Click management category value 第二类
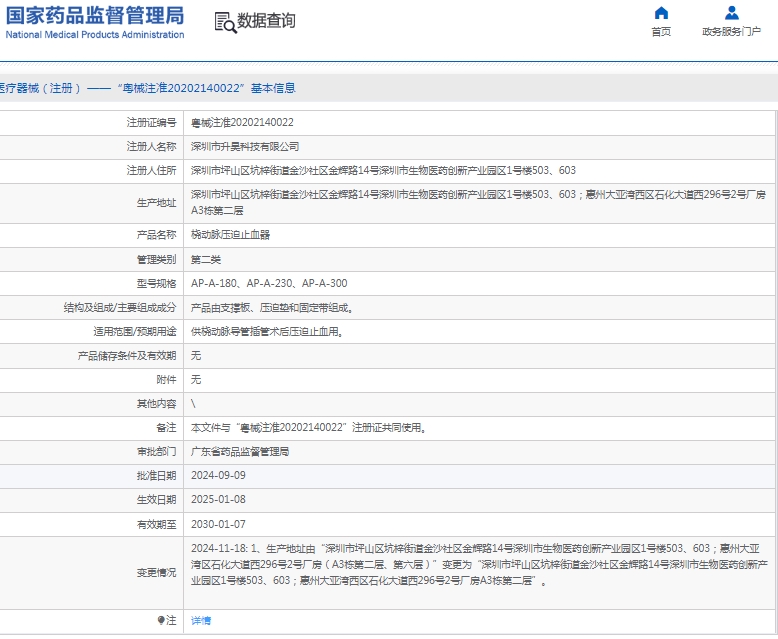 206,259
